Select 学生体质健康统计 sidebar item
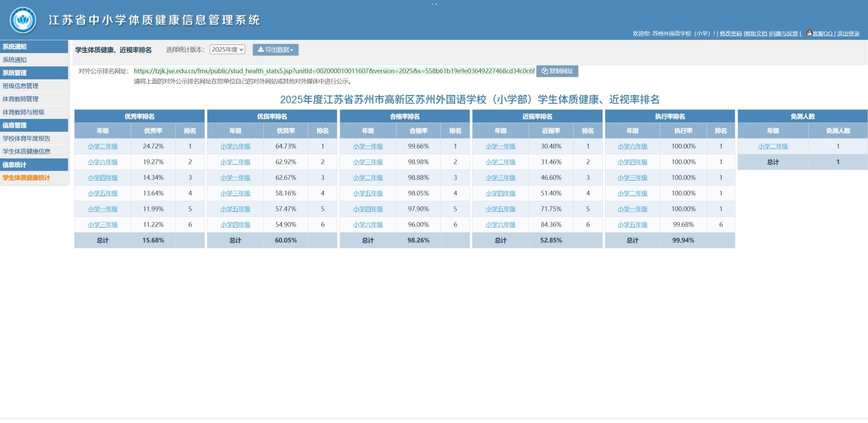868x423 pixels. [x=26, y=178]
